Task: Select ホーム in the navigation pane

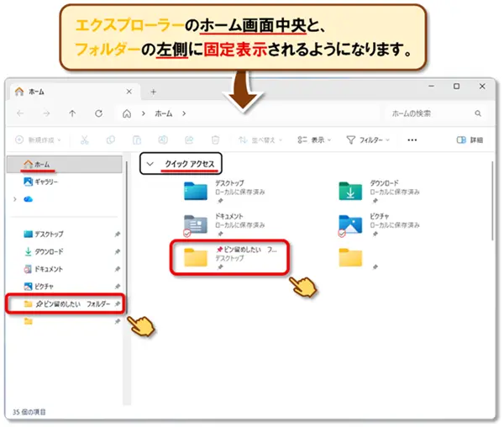Action: pyautogui.click(x=65, y=164)
